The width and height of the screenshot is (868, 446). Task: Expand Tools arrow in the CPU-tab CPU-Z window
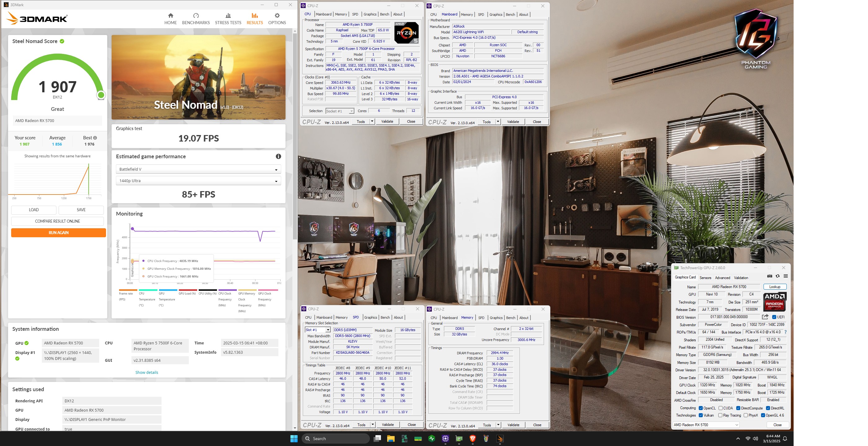coord(372,121)
